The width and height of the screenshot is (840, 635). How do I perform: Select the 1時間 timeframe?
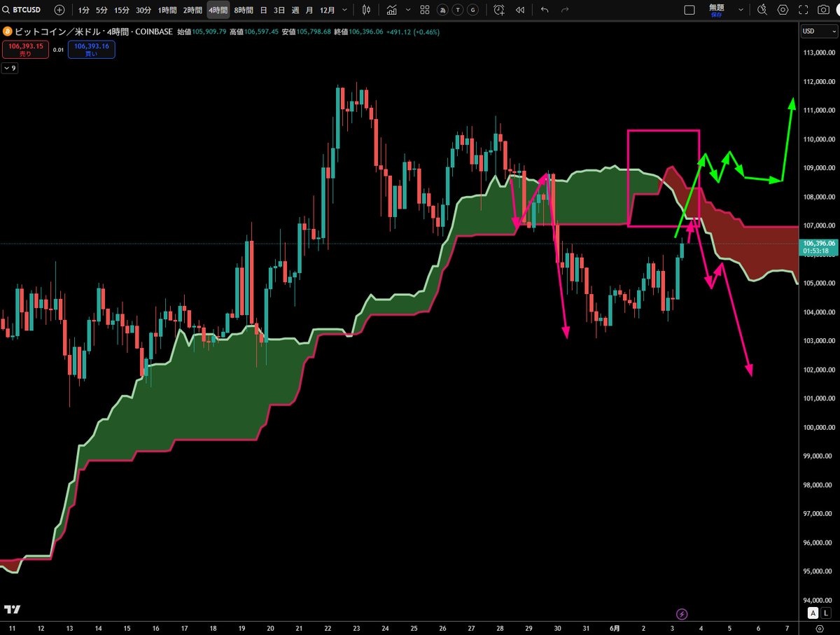(167, 10)
